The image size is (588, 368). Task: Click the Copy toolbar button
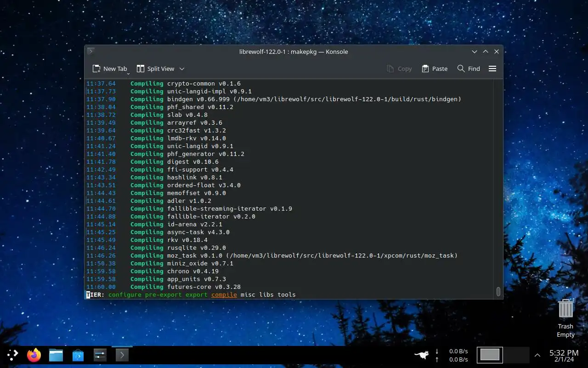pos(399,69)
